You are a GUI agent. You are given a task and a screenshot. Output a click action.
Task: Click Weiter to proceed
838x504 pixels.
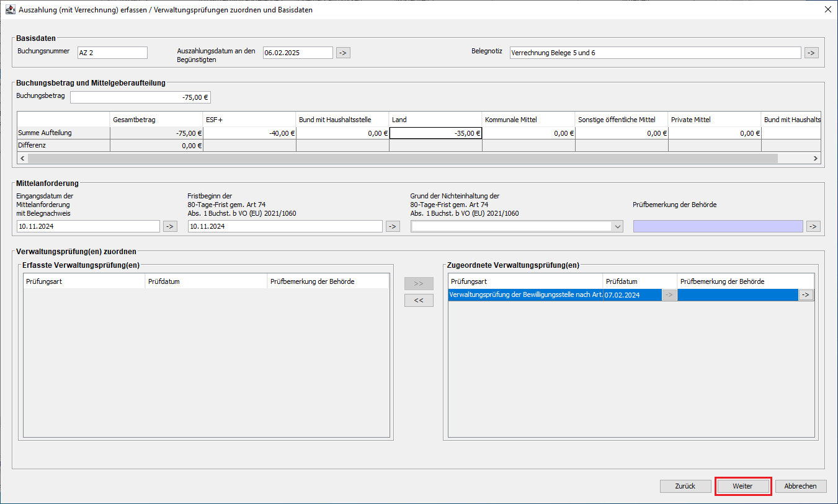coord(742,486)
